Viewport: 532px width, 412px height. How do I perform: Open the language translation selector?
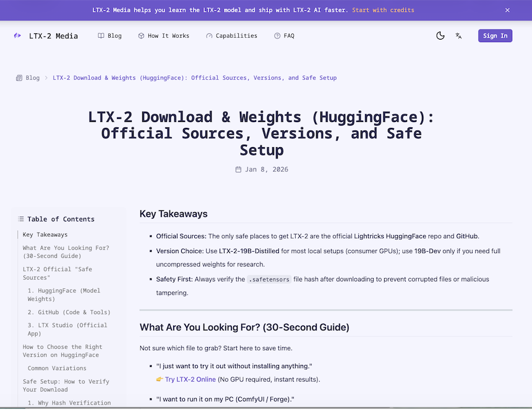click(458, 36)
